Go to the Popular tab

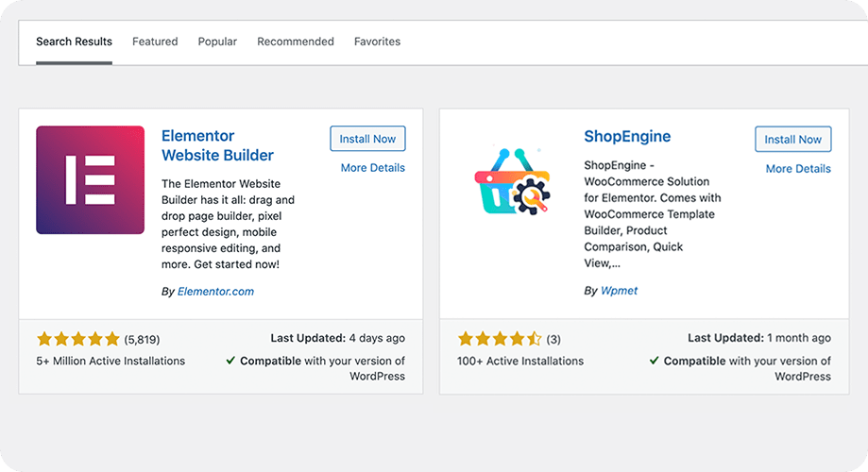[217, 42]
